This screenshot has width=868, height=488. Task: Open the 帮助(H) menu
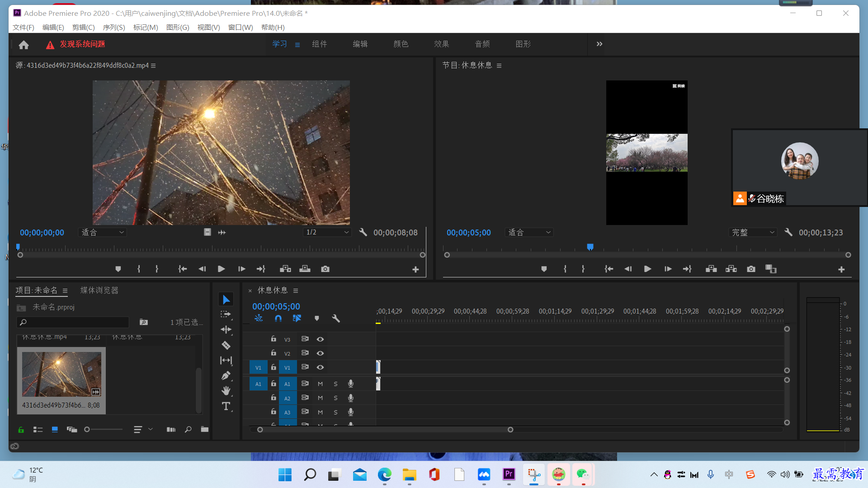coord(273,27)
